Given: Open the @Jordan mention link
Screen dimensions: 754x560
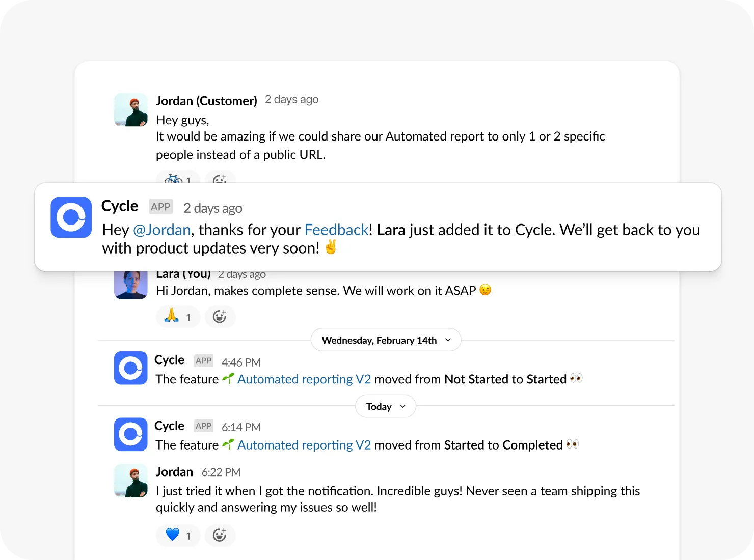Looking at the screenshot, I should (x=161, y=230).
